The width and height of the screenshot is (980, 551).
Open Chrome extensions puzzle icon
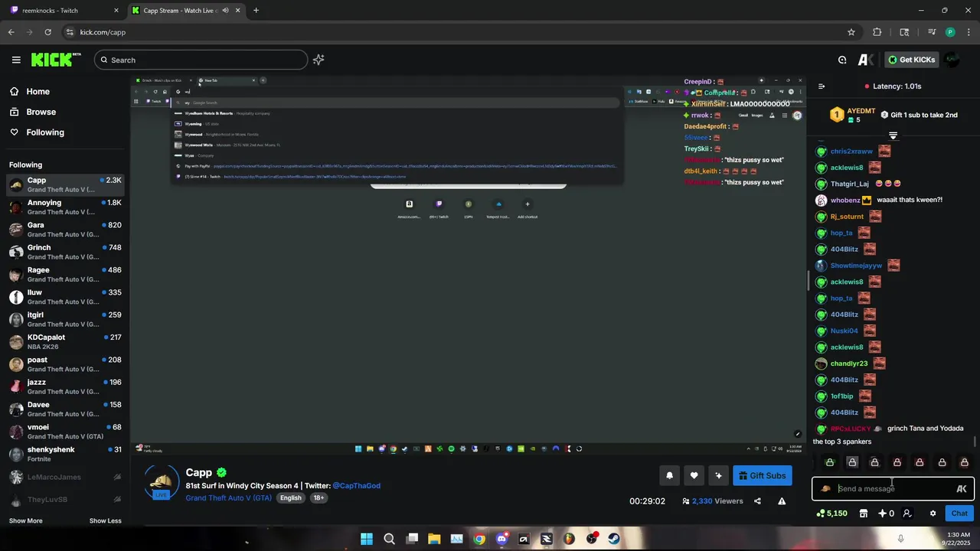[x=877, y=32]
